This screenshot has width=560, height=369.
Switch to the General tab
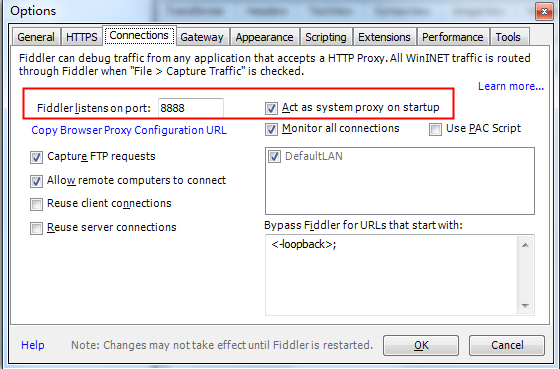(36, 37)
